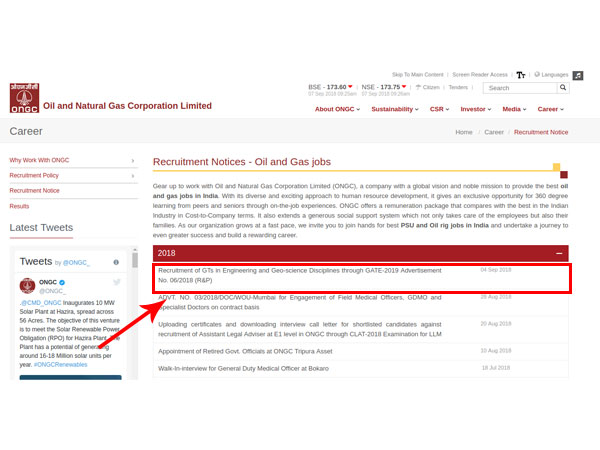600x450 pixels.
Task: Open the Sustainability dropdown menu
Action: tap(395, 109)
